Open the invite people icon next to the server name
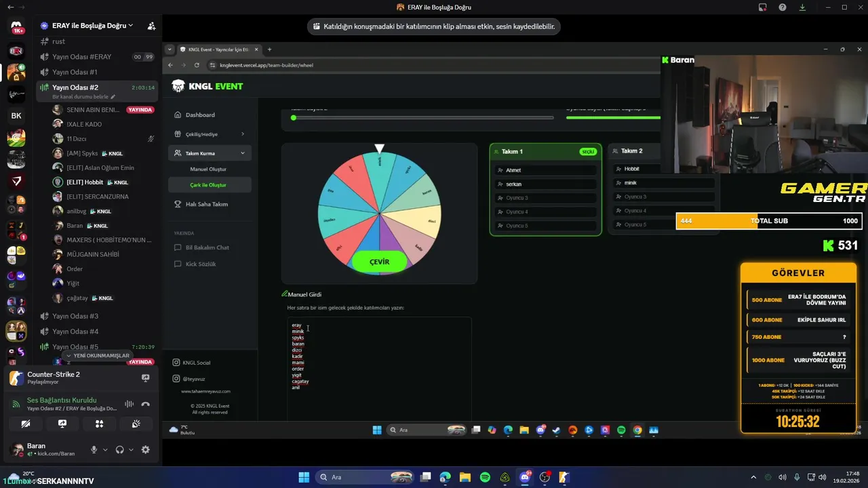This screenshot has height=488, width=868. tap(151, 26)
